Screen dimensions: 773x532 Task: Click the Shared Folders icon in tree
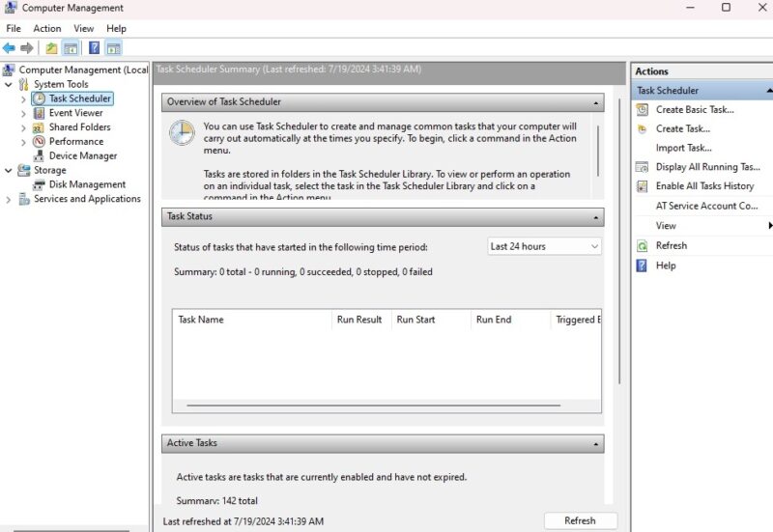[x=39, y=127]
